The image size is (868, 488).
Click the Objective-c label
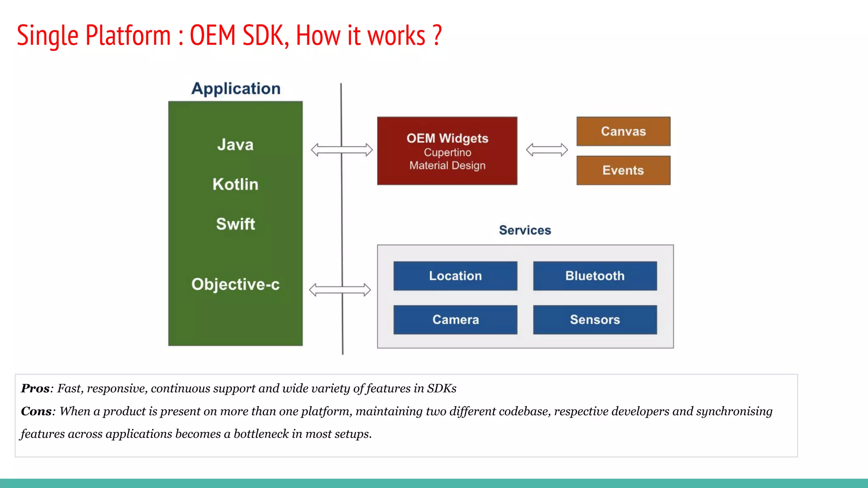pyautogui.click(x=235, y=284)
